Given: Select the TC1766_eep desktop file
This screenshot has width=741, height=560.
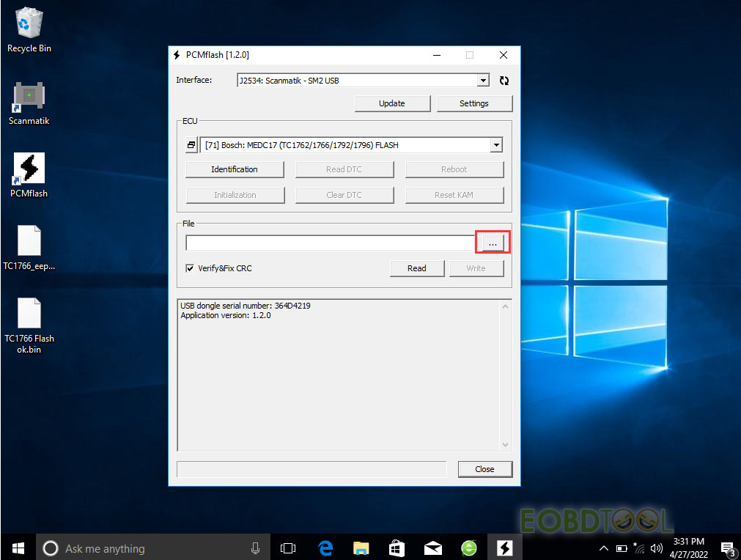Looking at the screenshot, I should 29,241.
